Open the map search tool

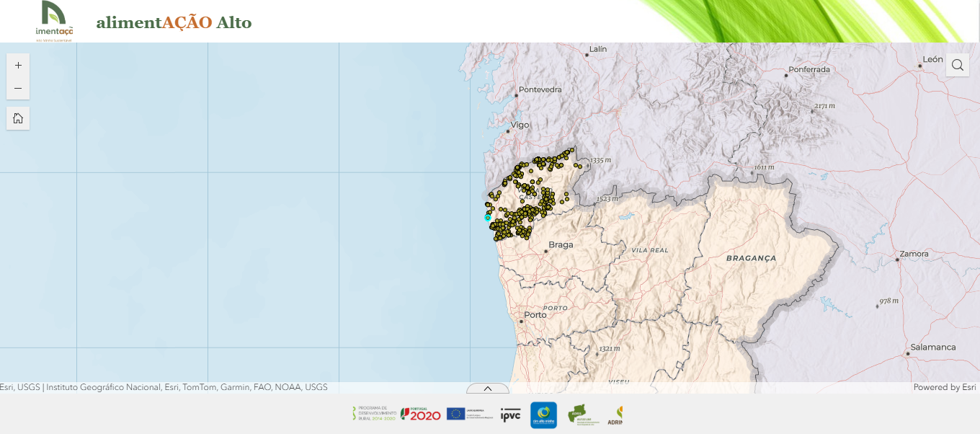(x=957, y=65)
